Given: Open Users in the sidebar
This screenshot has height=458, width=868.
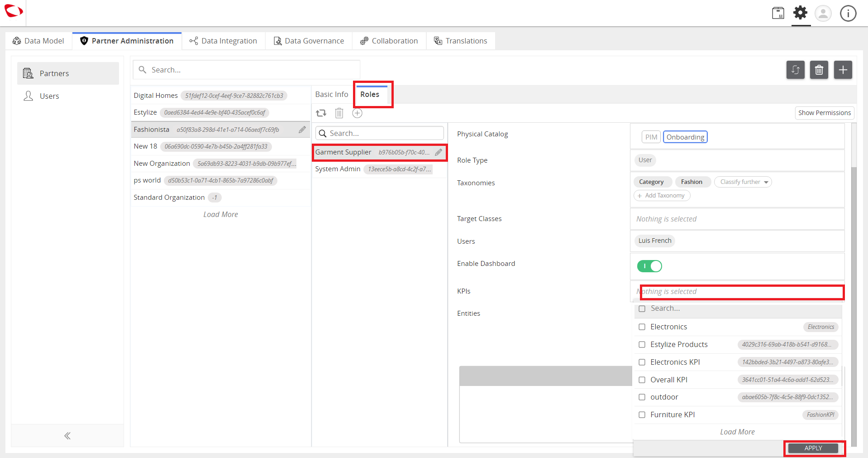Looking at the screenshot, I should [x=68, y=96].
